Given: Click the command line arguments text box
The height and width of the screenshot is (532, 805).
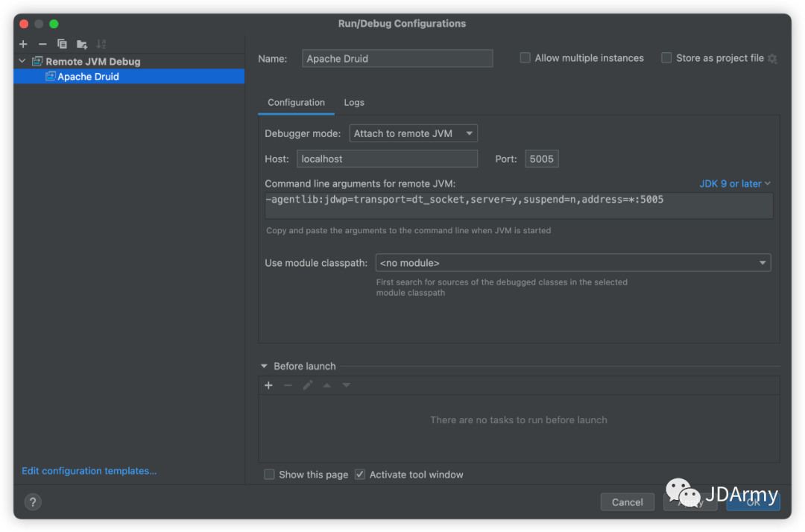Looking at the screenshot, I should point(519,206).
